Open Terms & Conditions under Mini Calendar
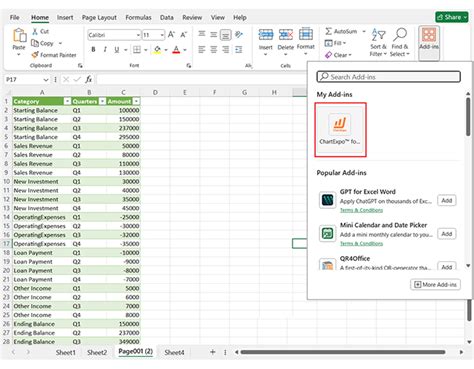Viewport: 474px width, 369px height. click(361, 243)
